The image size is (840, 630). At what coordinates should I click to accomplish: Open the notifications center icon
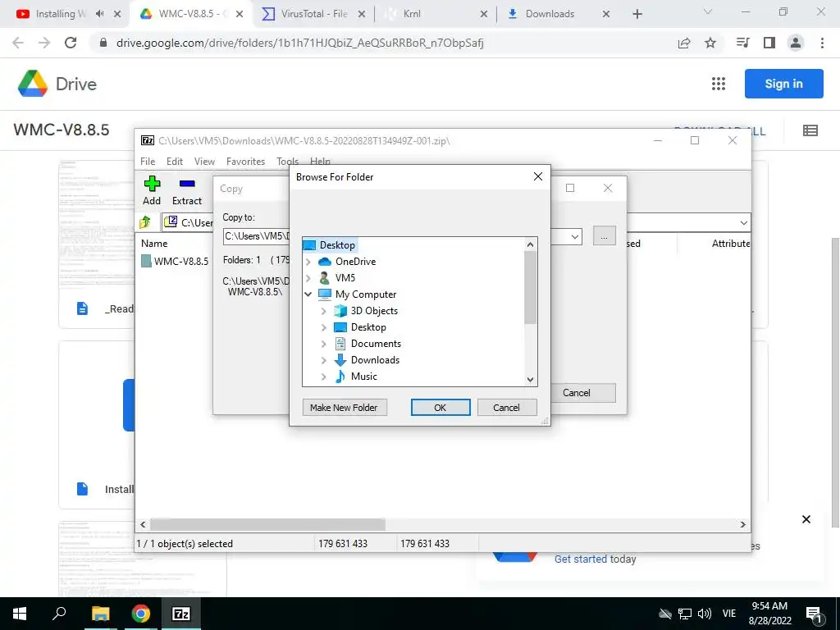(815, 615)
